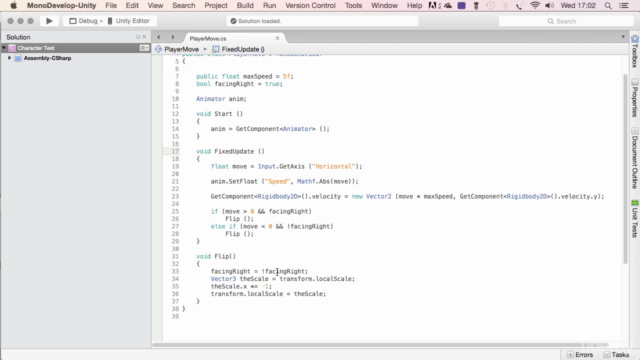Open the Unit Tests side panel
Image resolution: width=640 pixels, height=360 pixels.
click(x=635, y=219)
